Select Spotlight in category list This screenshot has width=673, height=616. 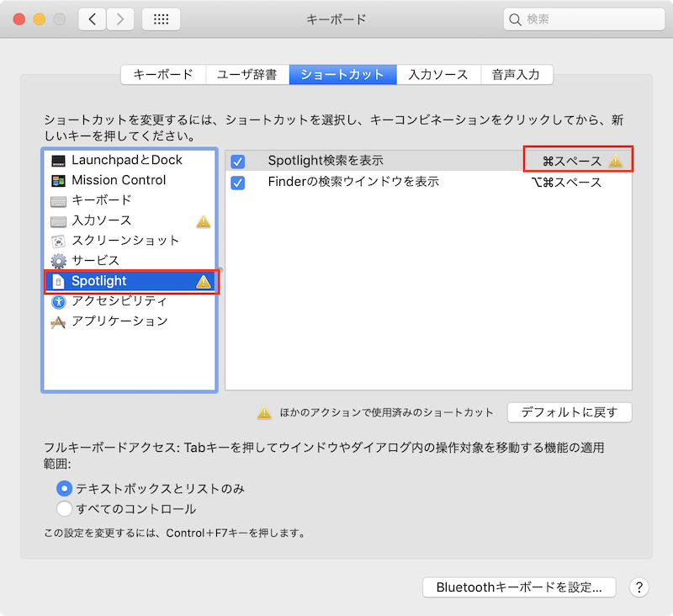pyautogui.click(x=130, y=281)
